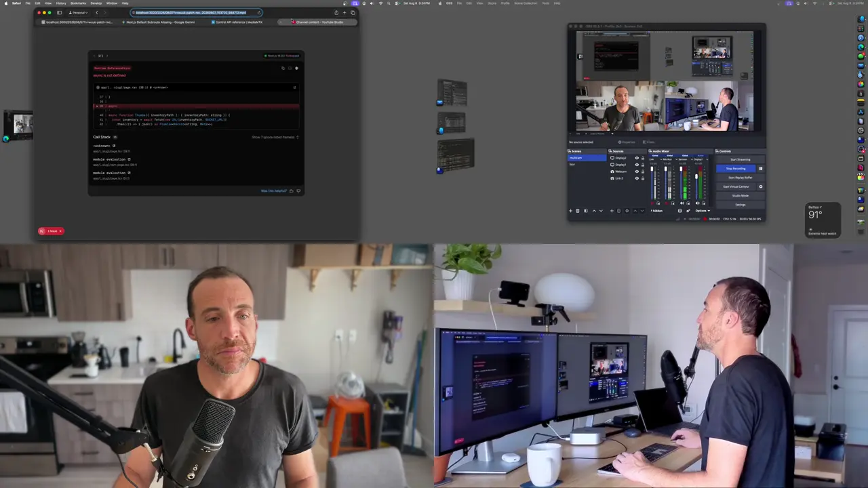Image resolution: width=868 pixels, height=488 pixels.
Task: Pause the OBS recording
Action: pyautogui.click(x=761, y=169)
